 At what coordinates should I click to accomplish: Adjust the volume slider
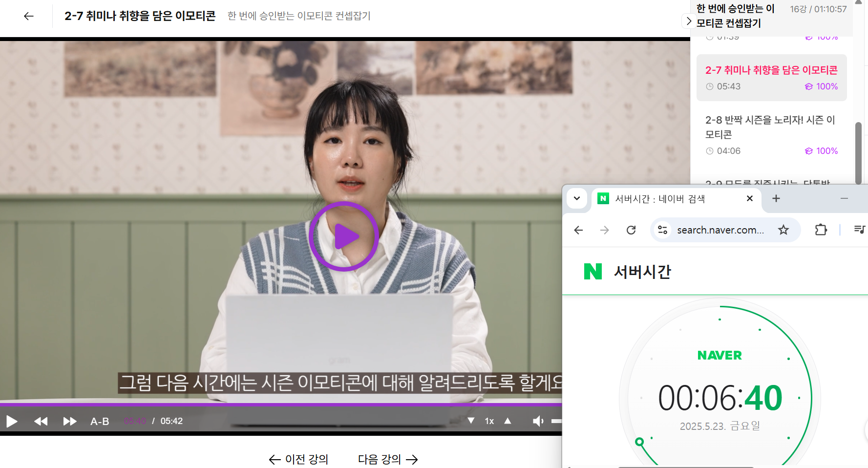556,421
